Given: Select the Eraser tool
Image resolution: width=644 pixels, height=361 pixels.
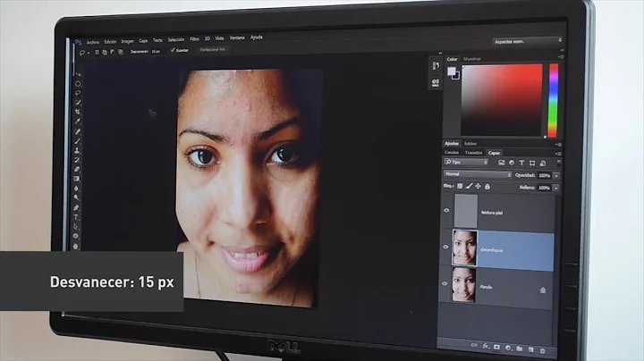Looking at the screenshot, I should (77, 170).
